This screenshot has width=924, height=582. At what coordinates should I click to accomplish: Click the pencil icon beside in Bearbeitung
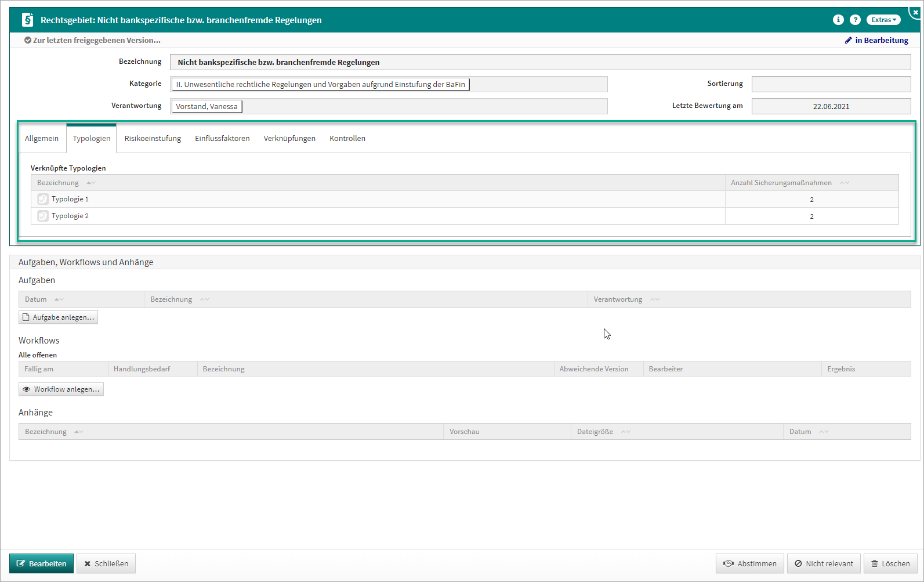coord(848,40)
